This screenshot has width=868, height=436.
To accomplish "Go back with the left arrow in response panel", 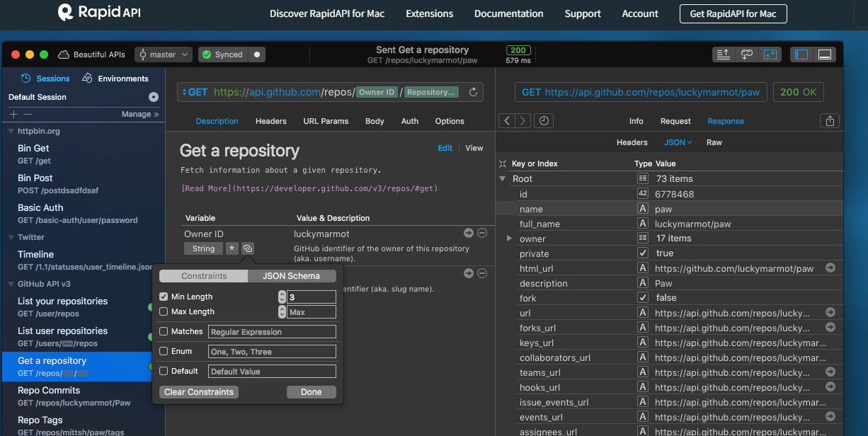I will pos(506,121).
